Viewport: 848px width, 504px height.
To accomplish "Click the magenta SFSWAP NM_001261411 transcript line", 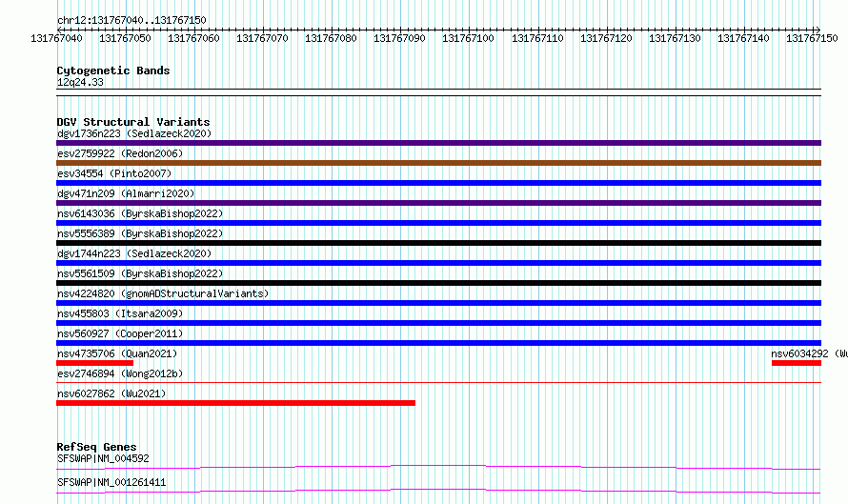I will click(438, 491).
